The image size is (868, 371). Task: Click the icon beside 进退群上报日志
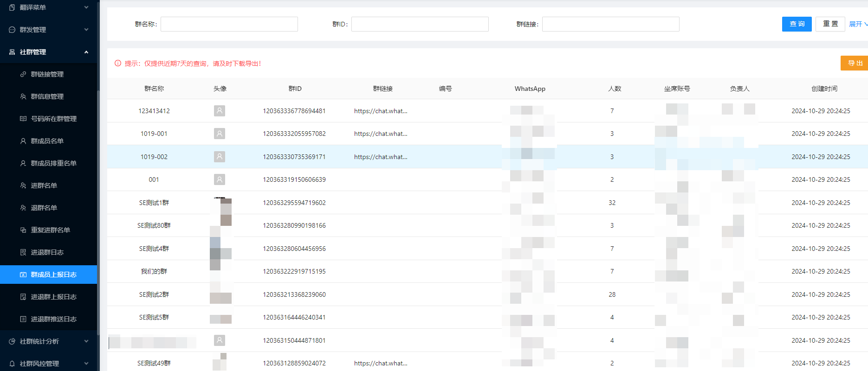(23, 297)
